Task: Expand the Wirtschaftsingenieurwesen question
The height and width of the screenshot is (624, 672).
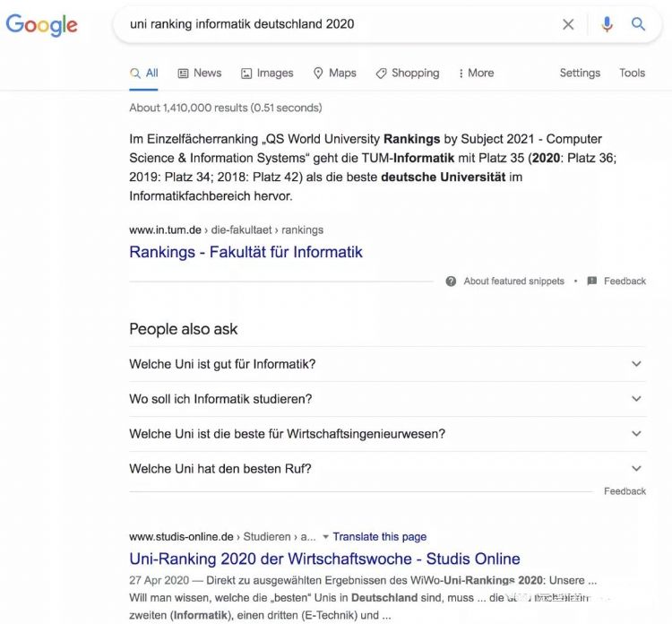Action: 388,434
